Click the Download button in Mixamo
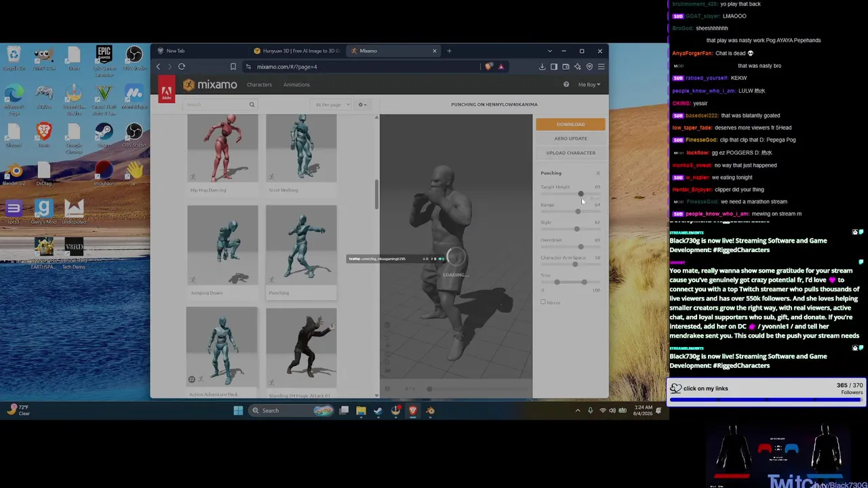 pos(570,124)
